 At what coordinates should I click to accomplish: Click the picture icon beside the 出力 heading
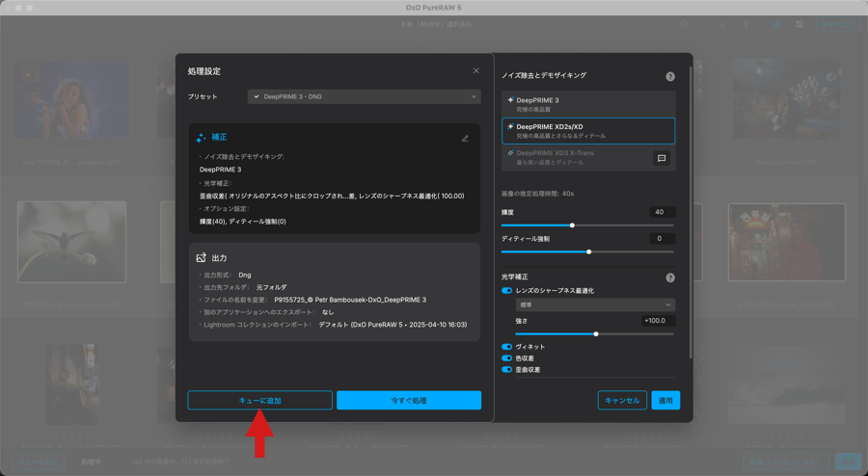point(201,257)
